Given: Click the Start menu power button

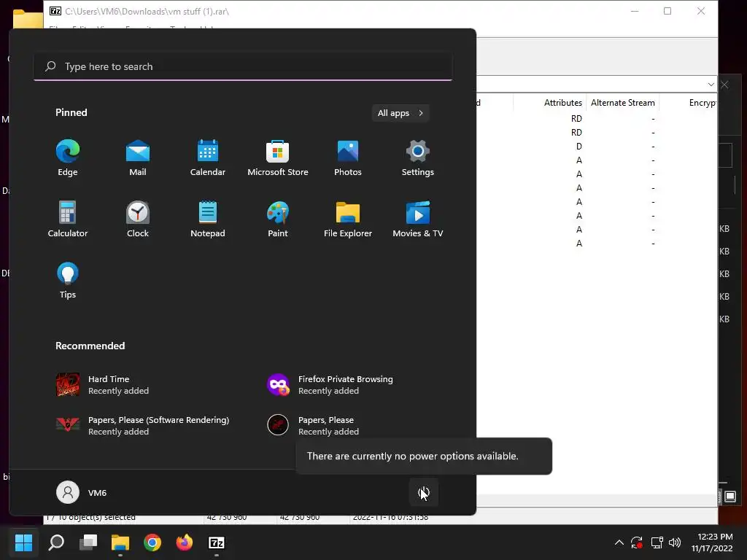Looking at the screenshot, I should point(424,492).
